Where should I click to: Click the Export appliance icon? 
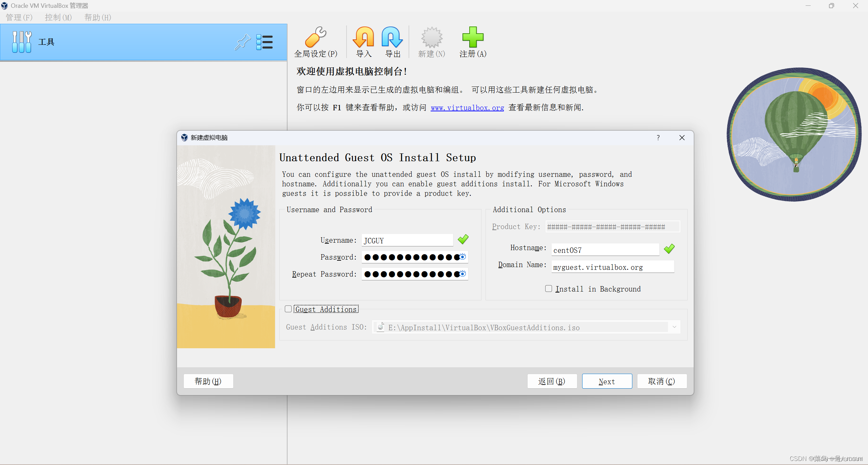(392, 37)
